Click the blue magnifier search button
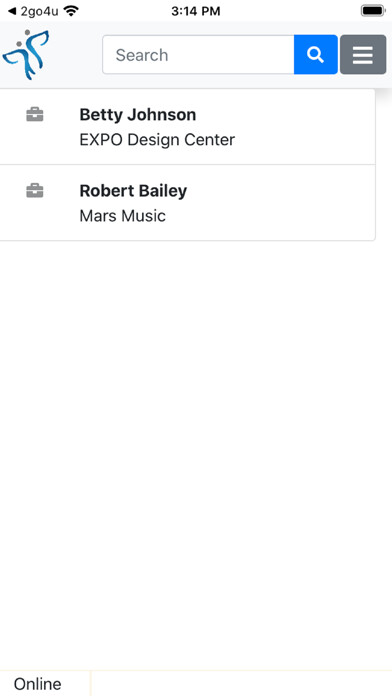 tap(316, 55)
